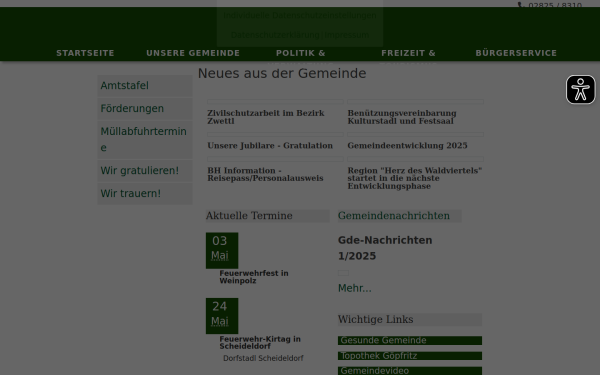600x375 pixels.
Task: Open the Freizeit & menu item
Action: 408,53
